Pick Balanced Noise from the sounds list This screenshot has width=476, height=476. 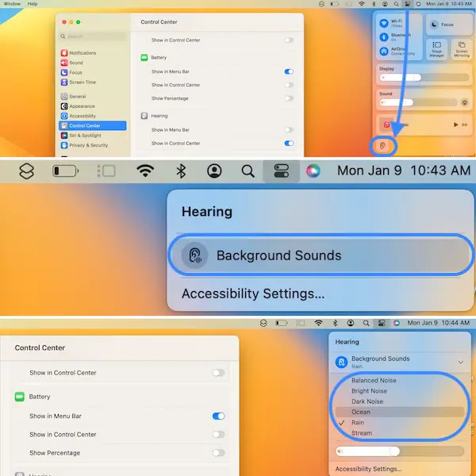[374, 381]
